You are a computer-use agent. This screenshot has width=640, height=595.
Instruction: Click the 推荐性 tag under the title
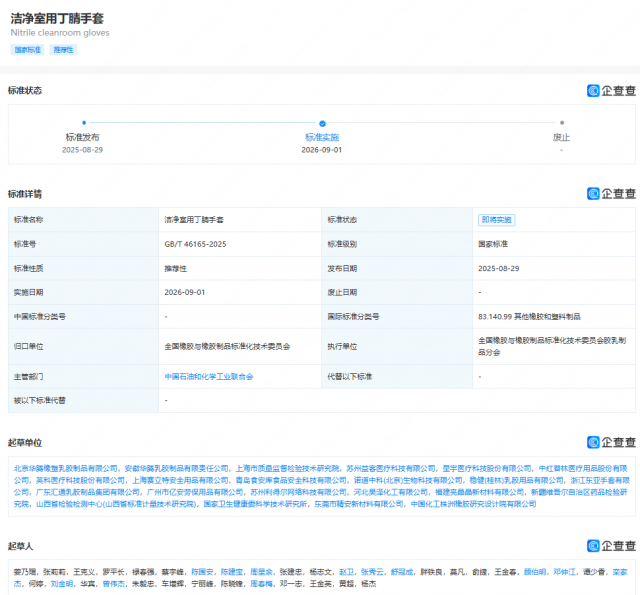point(63,50)
